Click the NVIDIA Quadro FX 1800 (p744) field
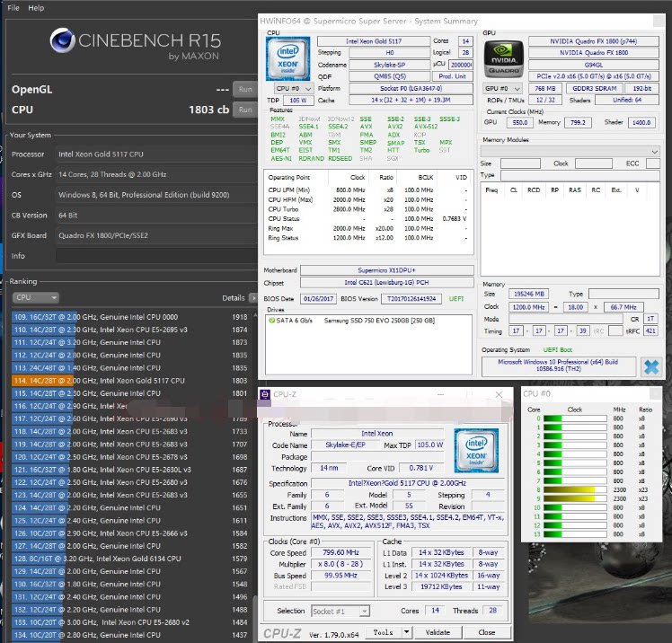 (594, 41)
